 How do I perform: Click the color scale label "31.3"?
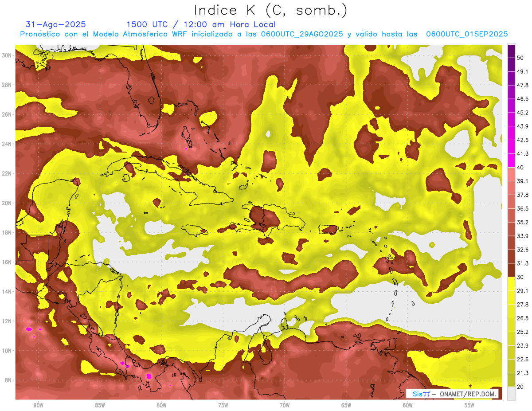[523, 263]
